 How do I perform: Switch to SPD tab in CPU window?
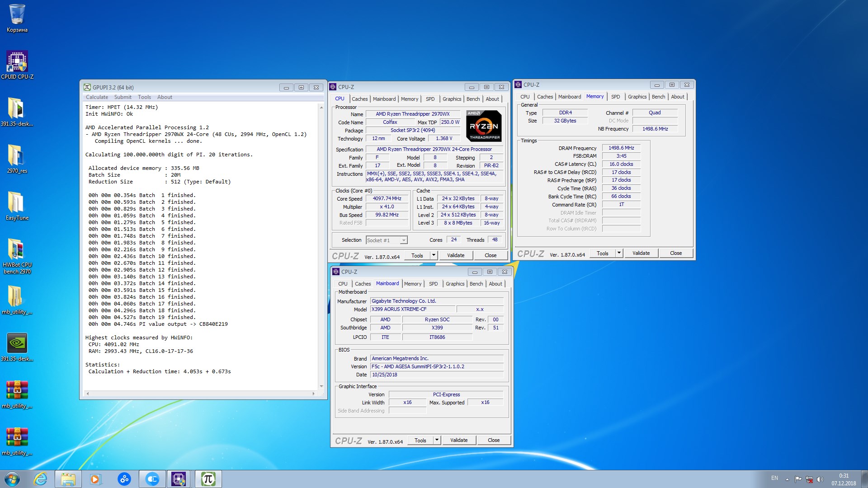[x=430, y=99]
